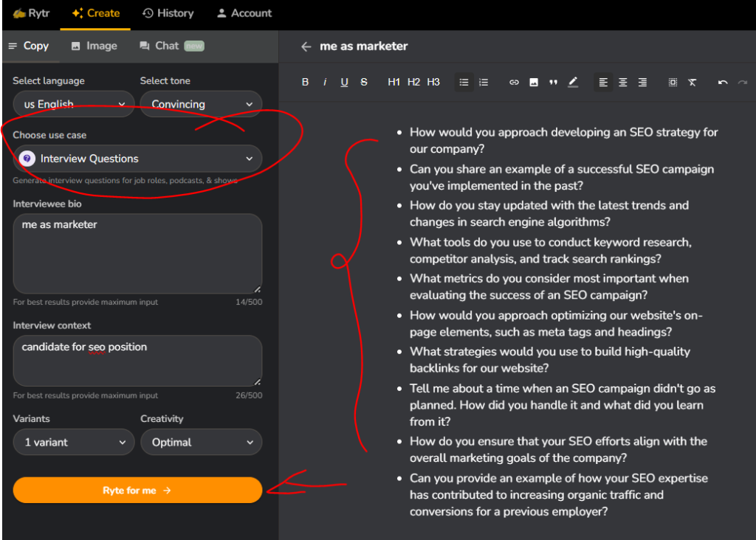Toggle bold formatting in editor toolbar
The image size is (756, 540).
[305, 82]
